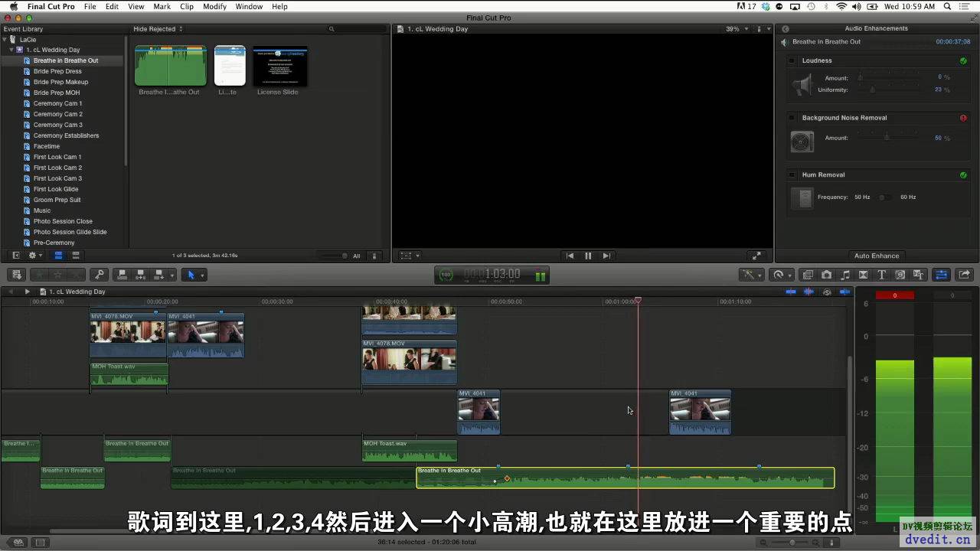The width and height of the screenshot is (980, 551).
Task: Jump to next edit in viewer
Action: tap(606, 256)
